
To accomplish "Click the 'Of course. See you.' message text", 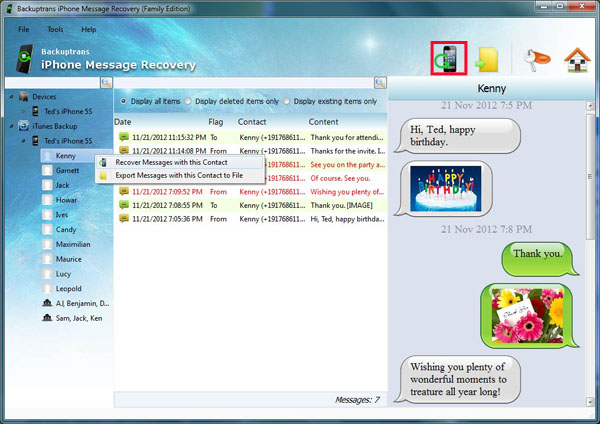I will 340,178.
